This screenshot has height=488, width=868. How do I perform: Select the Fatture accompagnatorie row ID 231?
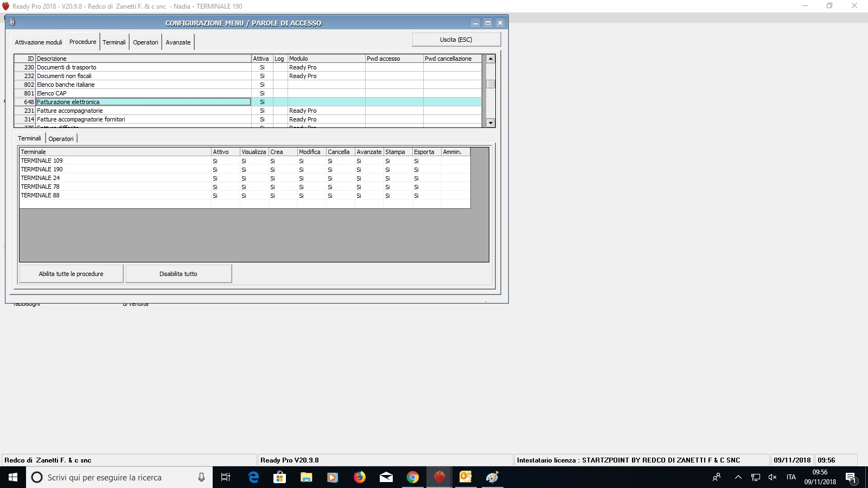pos(247,111)
